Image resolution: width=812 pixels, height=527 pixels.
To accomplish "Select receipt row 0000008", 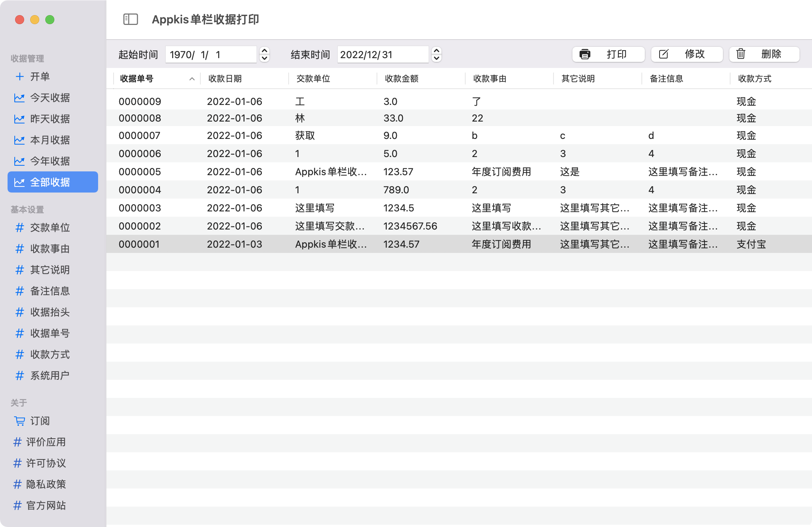I will 459,118.
